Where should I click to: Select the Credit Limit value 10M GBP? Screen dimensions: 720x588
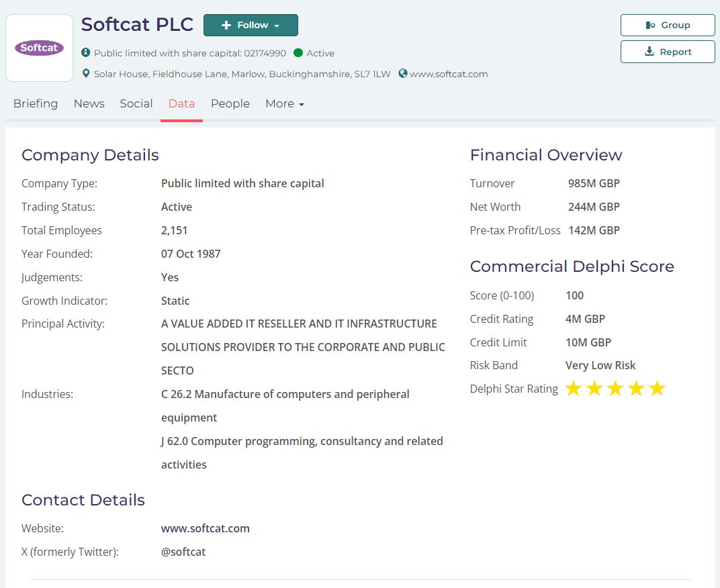tap(588, 342)
